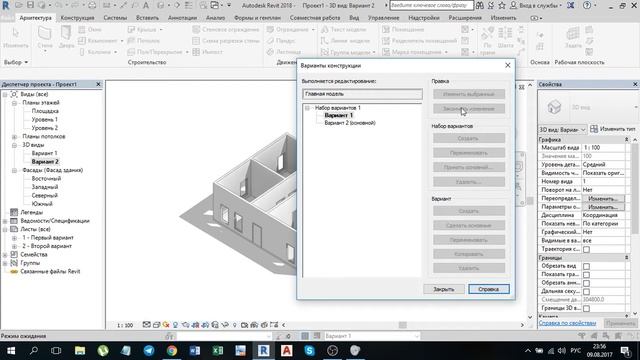Open AutoCAD from the taskbar

(287, 351)
